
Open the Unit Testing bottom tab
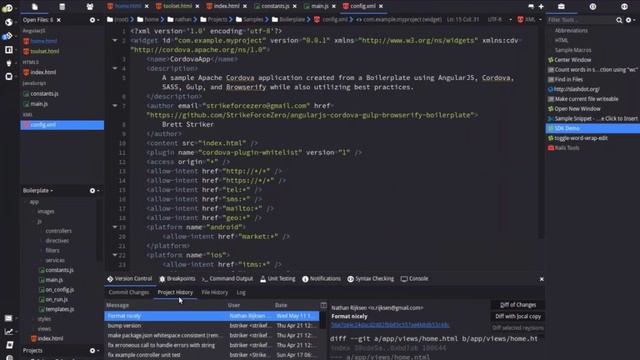(x=278, y=279)
